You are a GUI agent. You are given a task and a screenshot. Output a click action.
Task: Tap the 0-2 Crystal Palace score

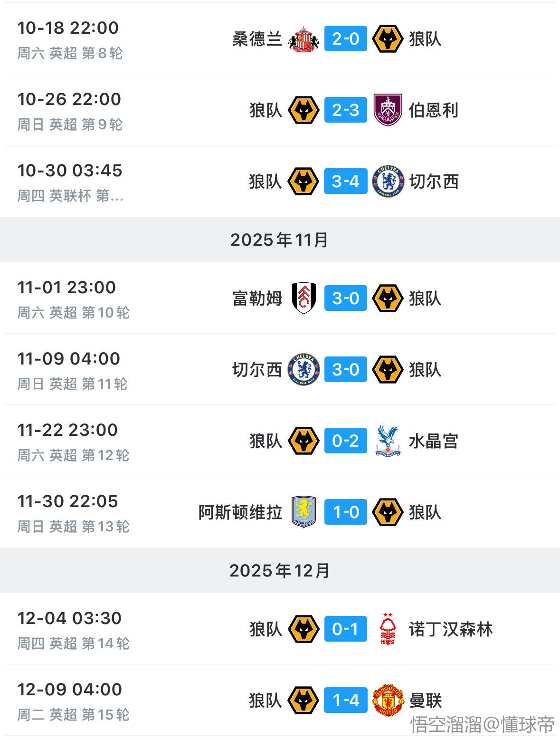(x=345, y=441)
